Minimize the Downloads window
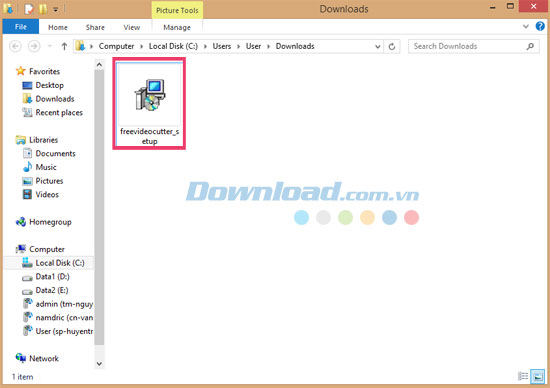This screenshot has width=550, height=388. [x=492, y=7]
